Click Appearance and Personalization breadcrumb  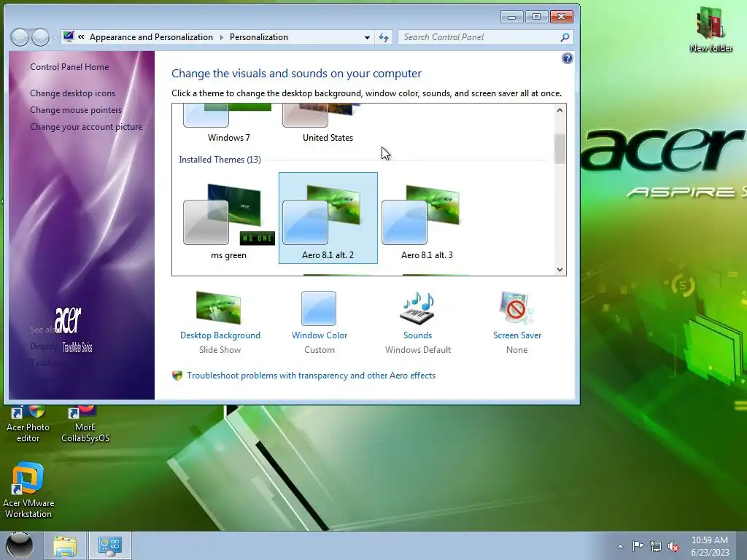(x=151, y=37)
